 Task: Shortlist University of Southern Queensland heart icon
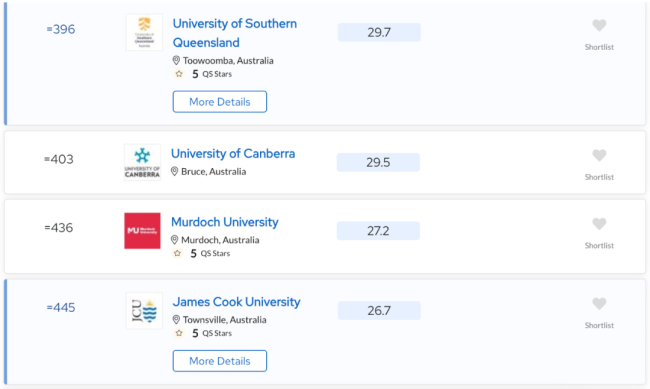(599, 25)
